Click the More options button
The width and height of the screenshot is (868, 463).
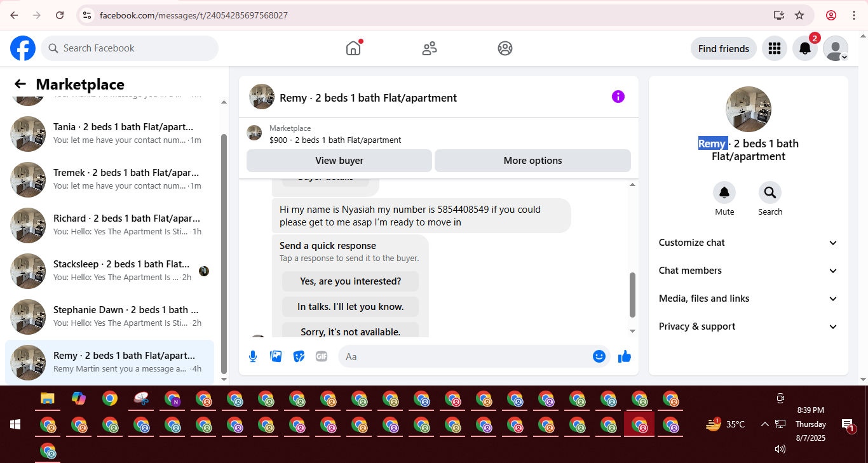(x=532, y=161)
